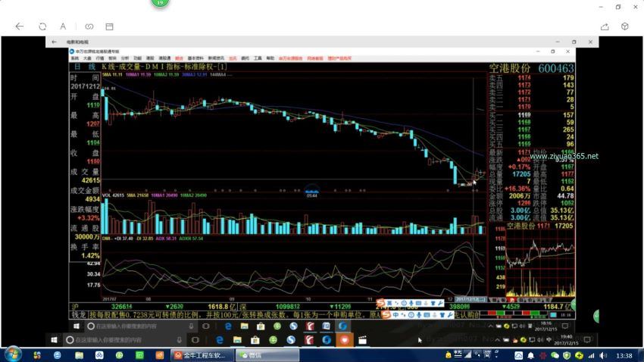Click the share icon at top right
This screenshot has width=644, height=362.
[x=605, y=27]
